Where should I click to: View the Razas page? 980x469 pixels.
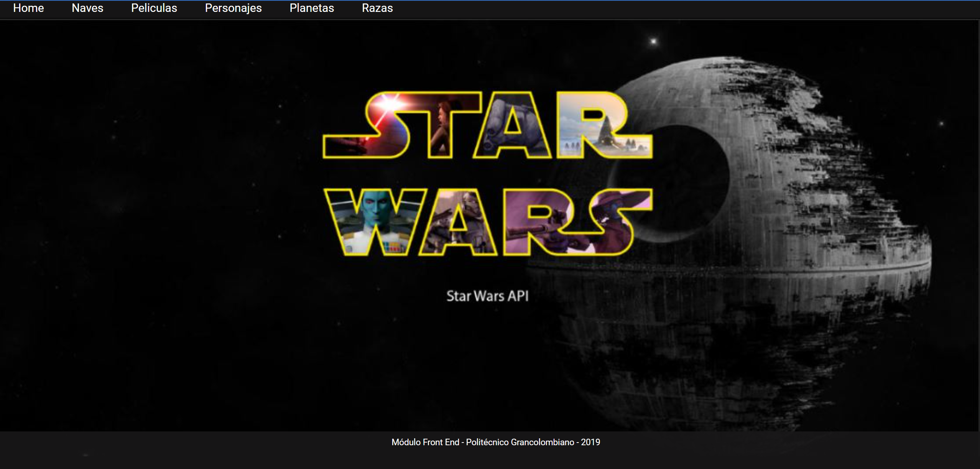coord(377,8)
